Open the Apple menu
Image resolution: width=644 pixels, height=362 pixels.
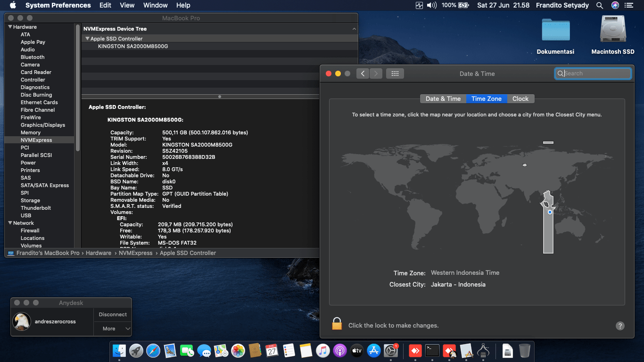(13, 5)
